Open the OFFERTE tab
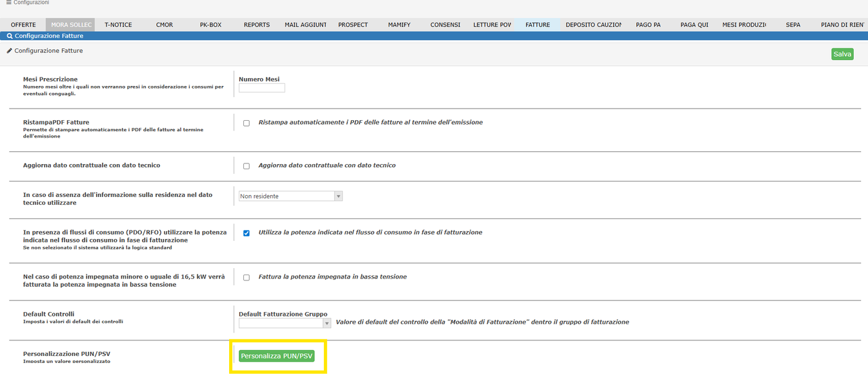Screen dimensions: 868x374 pyautogui.click(x=23, y=25)
